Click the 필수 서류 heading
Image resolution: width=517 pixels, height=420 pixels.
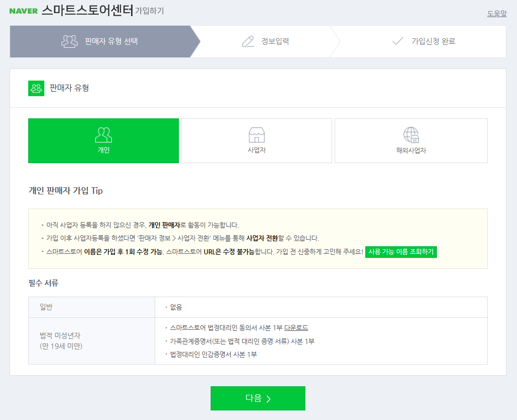pyautogui.click(x=43, y=283)
